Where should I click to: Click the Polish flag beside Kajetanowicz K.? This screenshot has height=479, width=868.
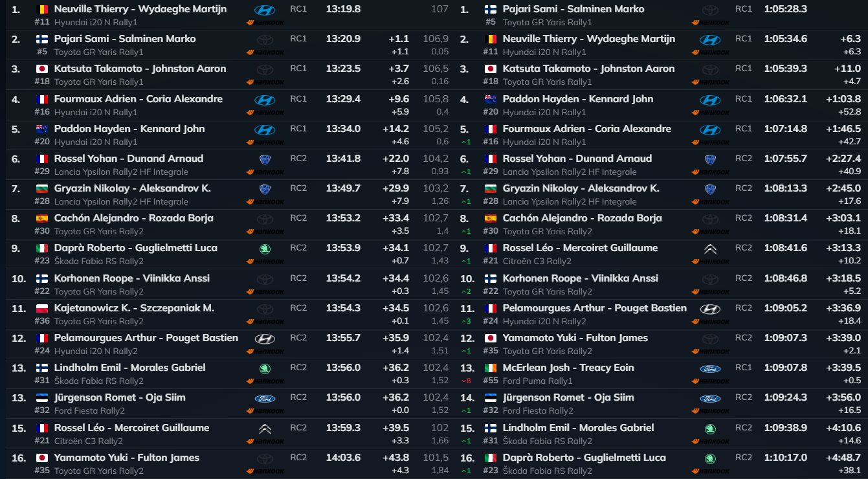pyautogui.click(x=42, y=308)
